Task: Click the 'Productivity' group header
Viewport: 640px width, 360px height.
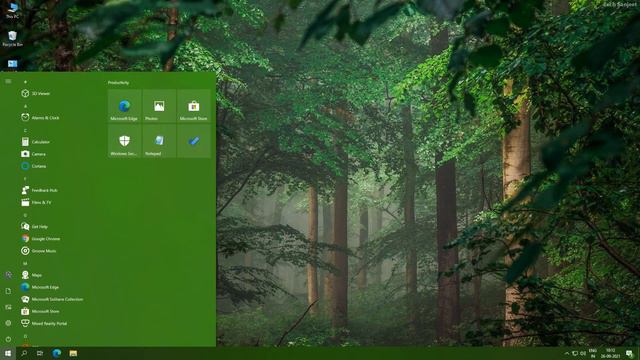Action: tap(118, 82)
